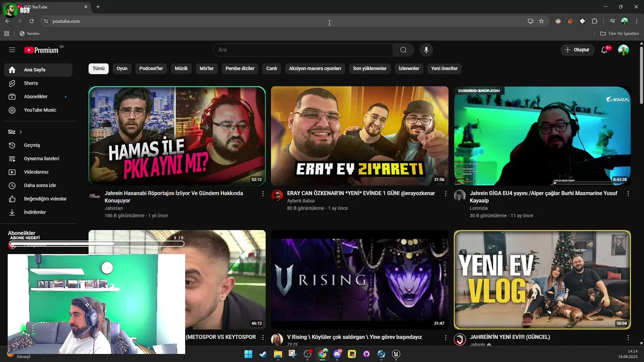
Task: Open Oynatma listeleri in sidebar
Action: click(x=38, y=158)
